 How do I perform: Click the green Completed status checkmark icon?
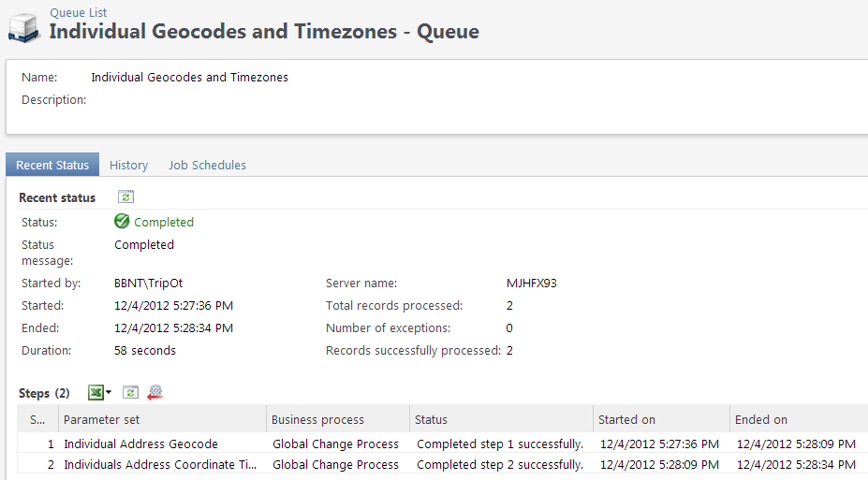coord(122,222)
